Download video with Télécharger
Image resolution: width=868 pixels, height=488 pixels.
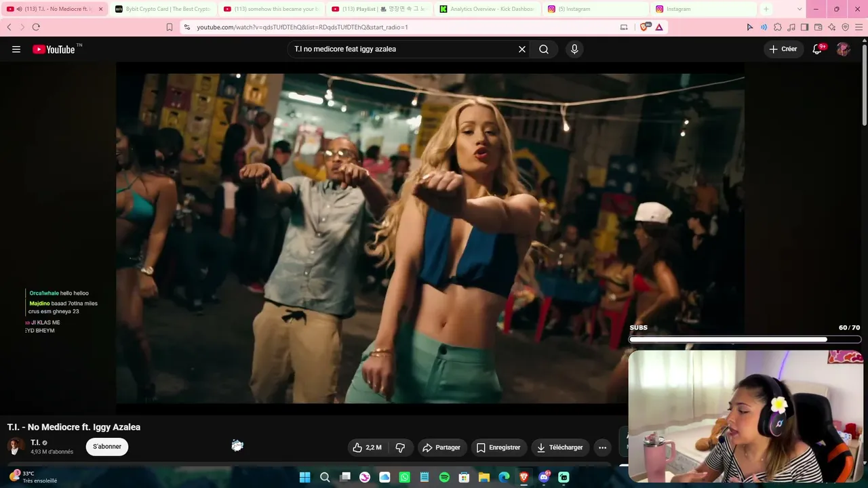tap(559, 447)
